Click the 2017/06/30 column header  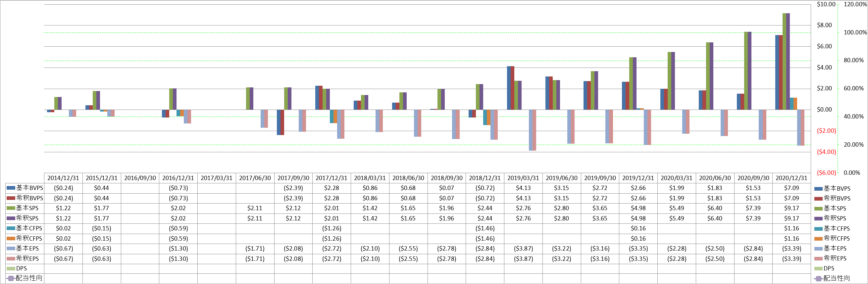pos(255,178)
